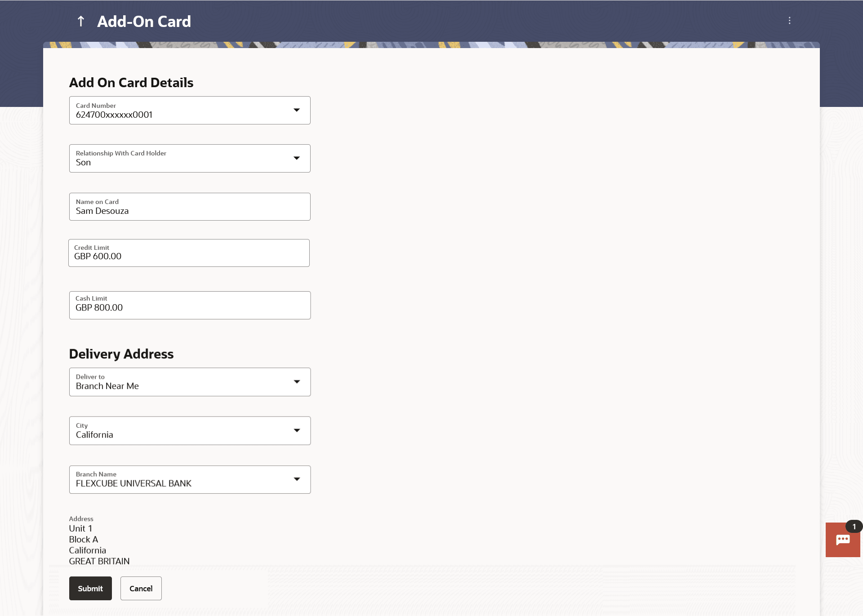Click the back arrow beside Add-On Card
The image size is (863, 616).
[81, 21]
